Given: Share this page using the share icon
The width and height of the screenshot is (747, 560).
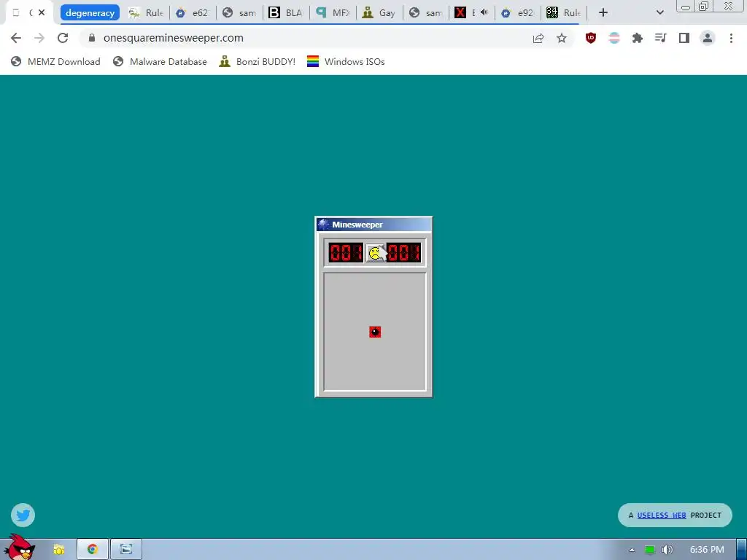Looking at the screenshot, I should point(538,38).
